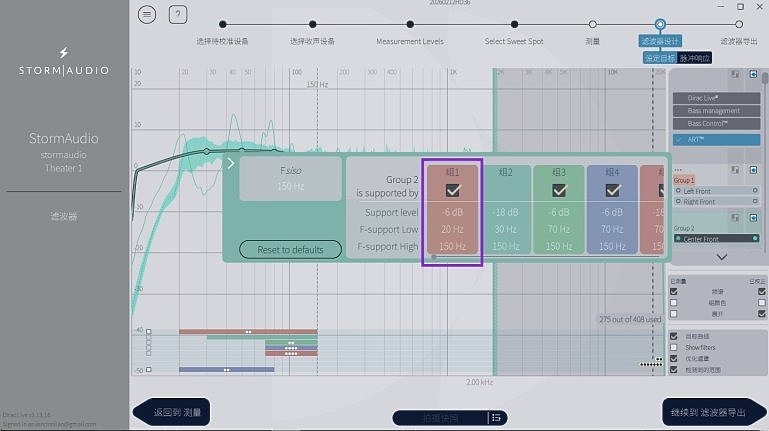Select the Center Front speaker row
769x431 pixels.
coord(717,239)
